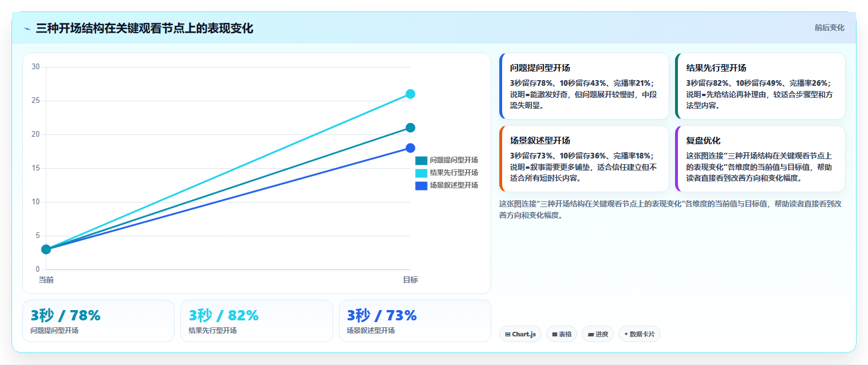Click the star icon in 数据卡片 tag
868x365 pixels.
click(626, 334)
